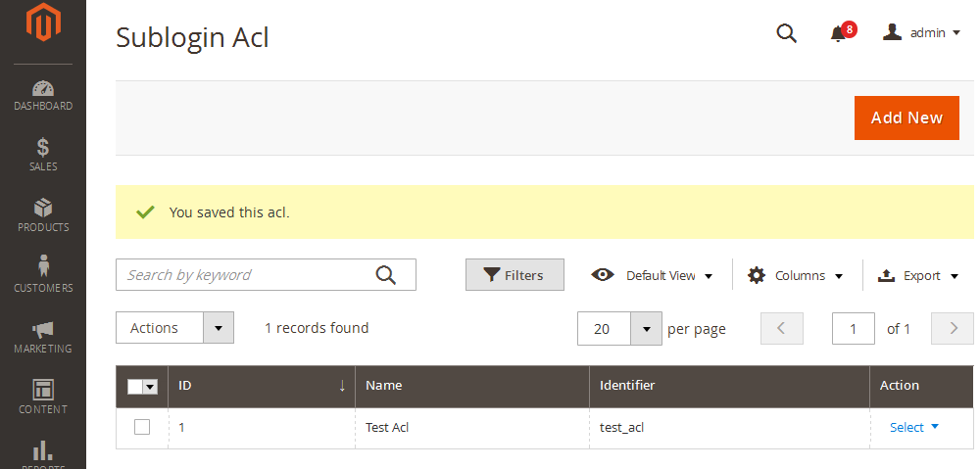Click the Action column header
The height and width of the screenshot is (469, 980).
coord(922,386)
